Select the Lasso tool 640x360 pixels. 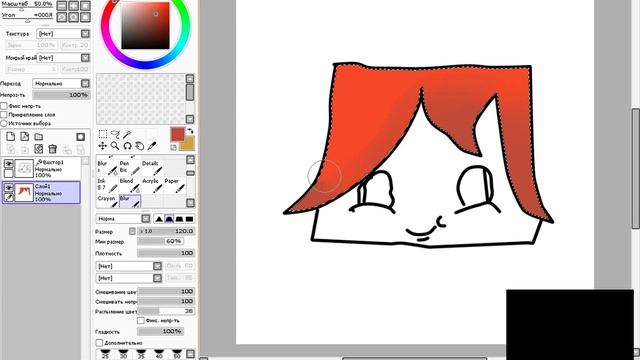click(115, 134)
